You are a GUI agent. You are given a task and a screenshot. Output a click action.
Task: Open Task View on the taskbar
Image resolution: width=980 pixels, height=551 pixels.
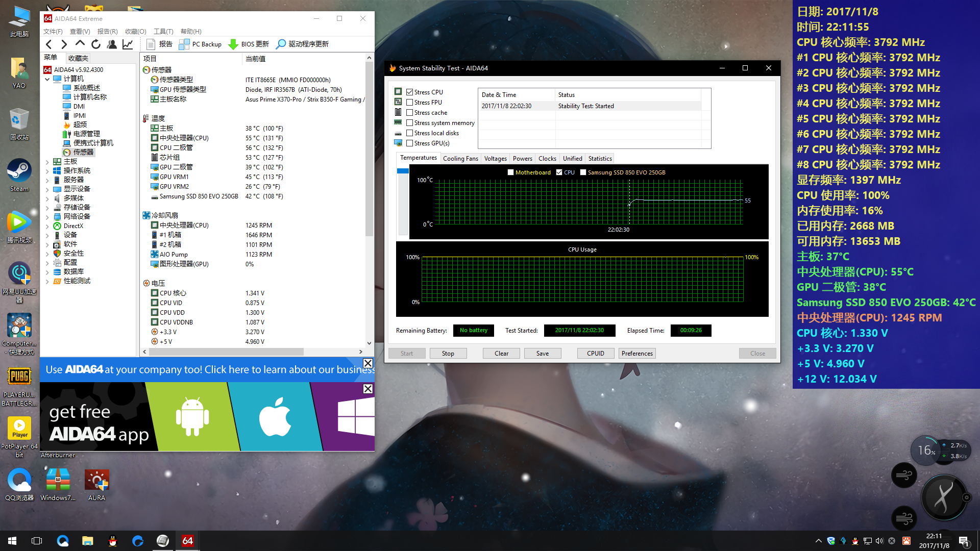pyautogui.click(x=37, y=541)
